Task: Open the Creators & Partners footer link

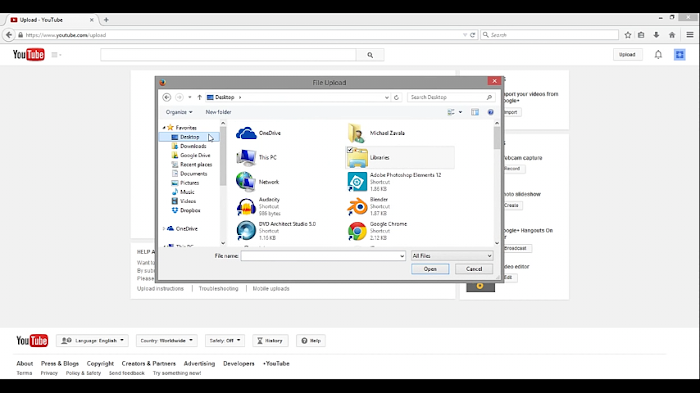Action: tap(149, 364)
